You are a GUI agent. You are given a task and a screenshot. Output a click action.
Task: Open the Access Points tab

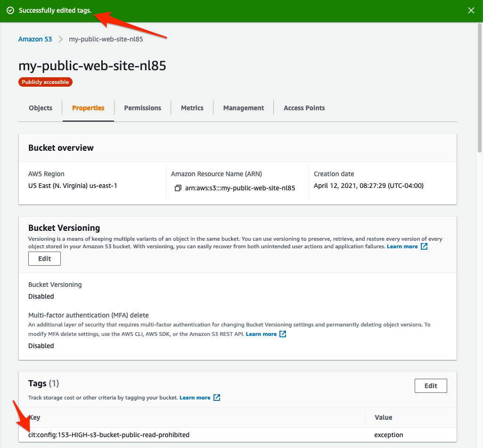point(304,108)
